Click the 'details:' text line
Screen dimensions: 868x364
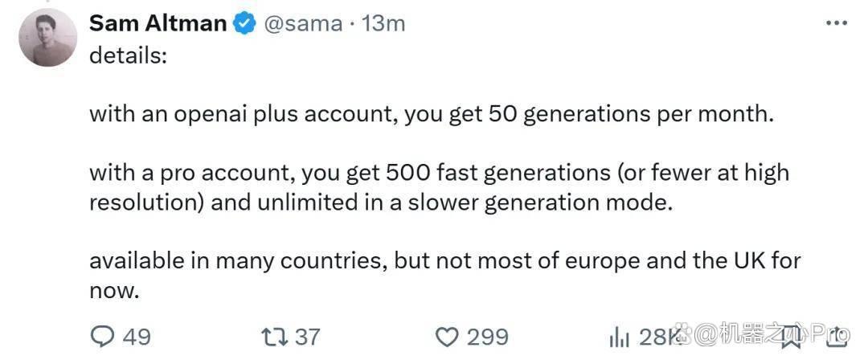click(x=128, y=56)
